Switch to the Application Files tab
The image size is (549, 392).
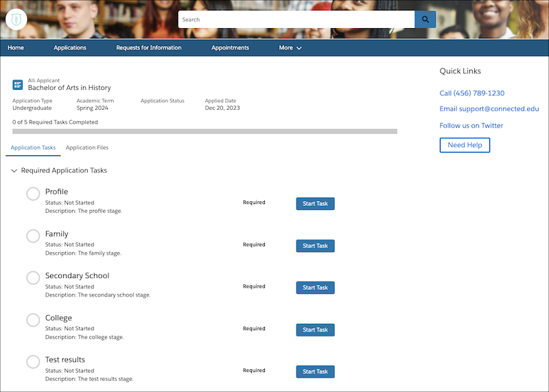pyautogui.click(x=87, y=148)
